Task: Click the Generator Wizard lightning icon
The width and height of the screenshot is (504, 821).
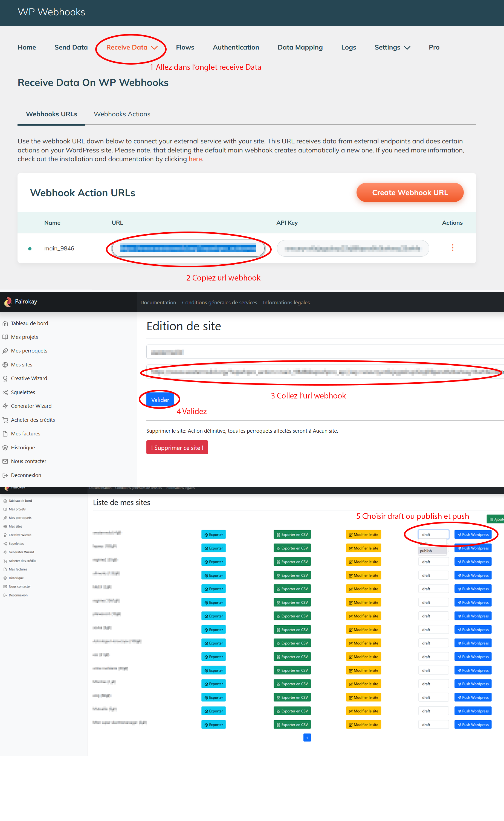Action: point(5,406)
